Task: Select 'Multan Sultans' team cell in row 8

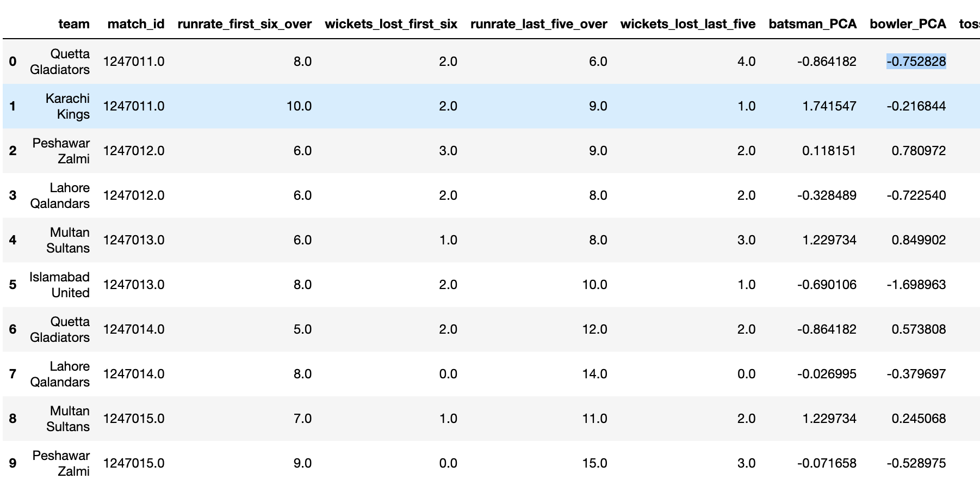Action: click(68, 419)
